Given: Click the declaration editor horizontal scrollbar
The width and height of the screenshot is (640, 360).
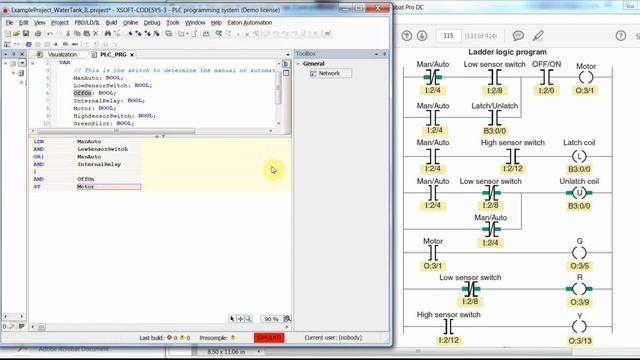Looking at the screenshot, I should [152, 131].
